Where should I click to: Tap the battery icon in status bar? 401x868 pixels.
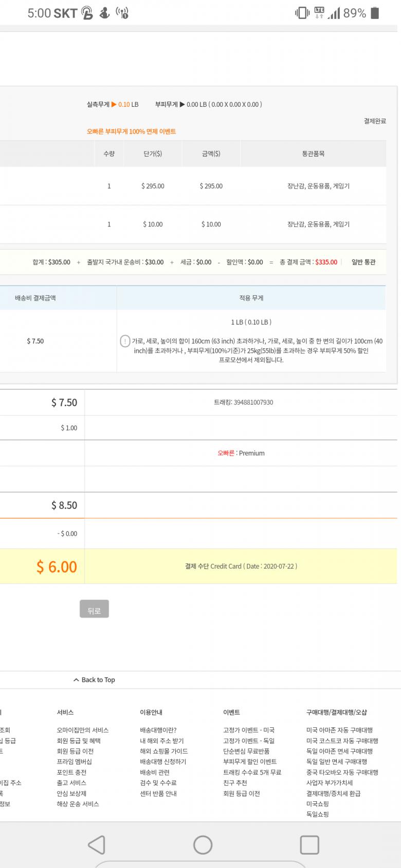tap(375, 13)
